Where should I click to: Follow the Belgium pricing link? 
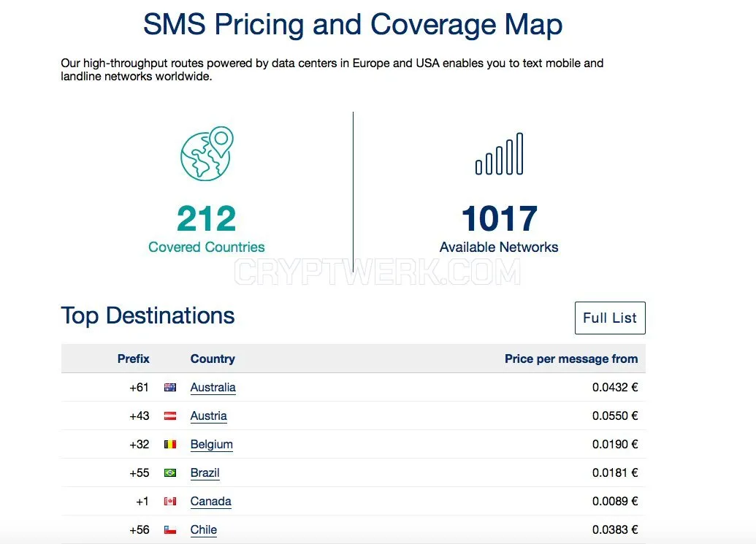pyautogui.click(x=212, y=444)
